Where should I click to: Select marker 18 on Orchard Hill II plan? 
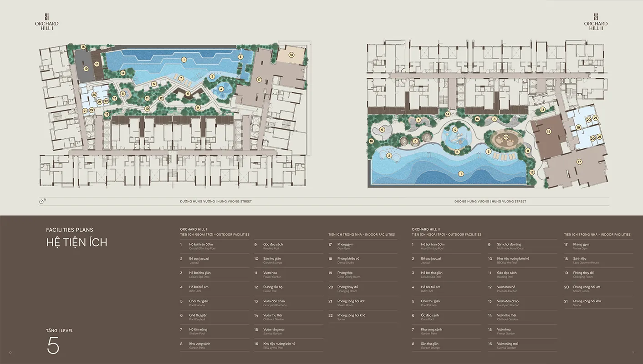tap(549, 131)
